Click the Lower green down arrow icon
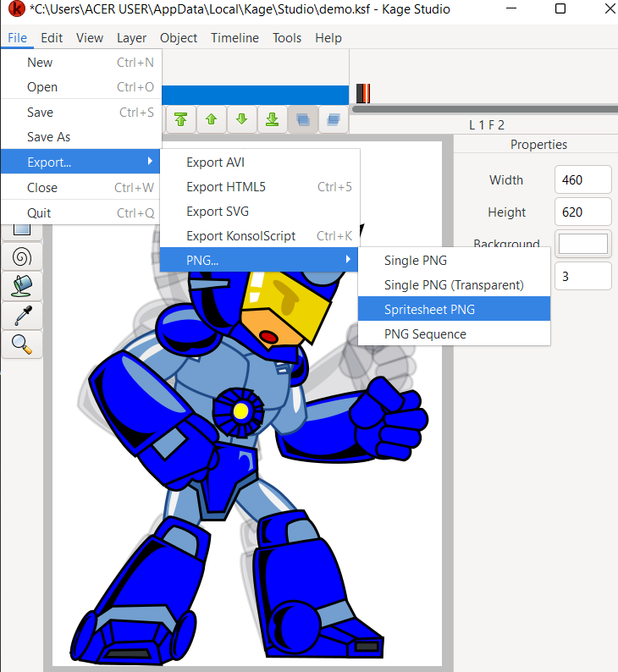The height and width of the screenshot is (672, 618). 242,119
